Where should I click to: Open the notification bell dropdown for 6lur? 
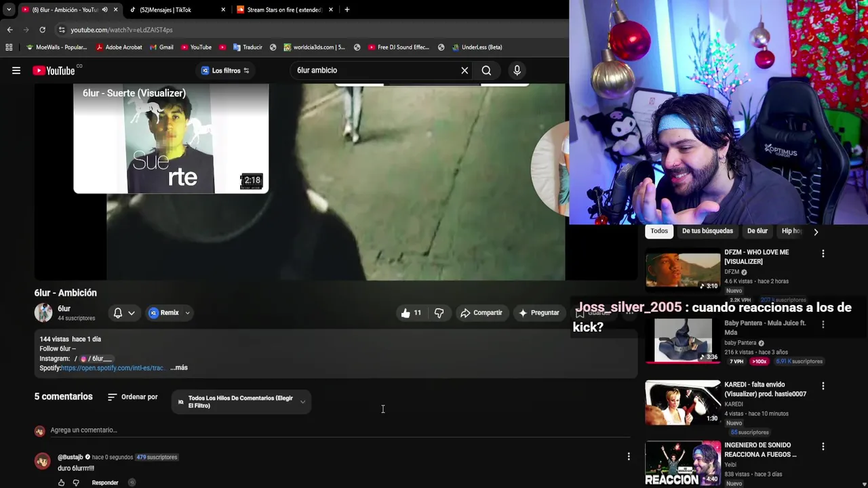click(124, 312)
